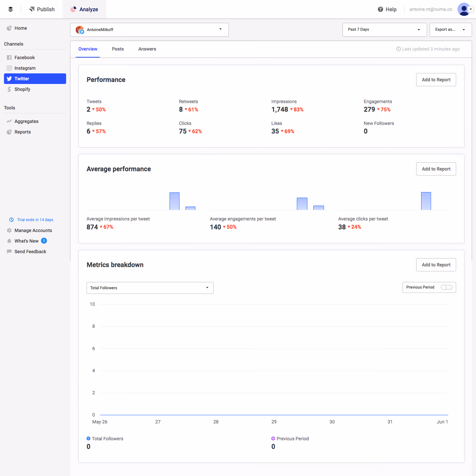Switch to the Posts tab

point(118,49)
